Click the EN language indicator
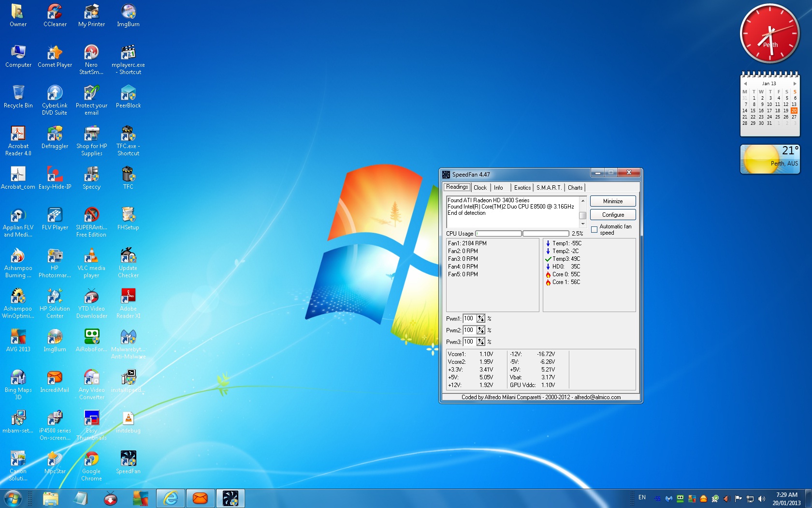Screen dimensions: 812x508 click(642, 497)
